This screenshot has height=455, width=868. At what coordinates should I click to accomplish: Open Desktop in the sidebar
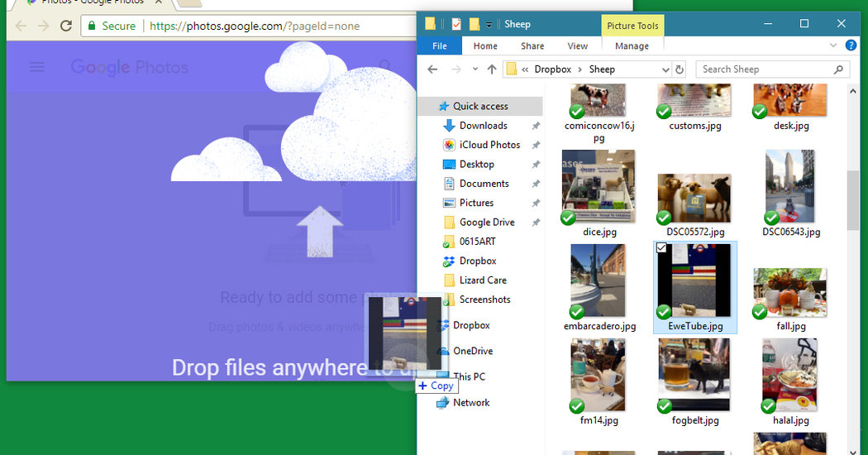click(469, 165)
